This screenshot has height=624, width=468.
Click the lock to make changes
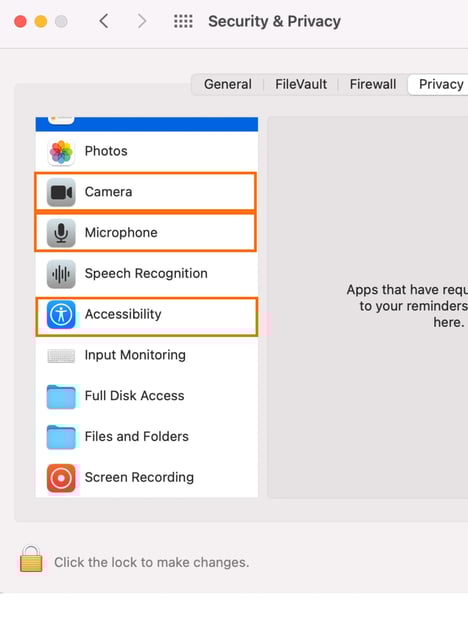tap(31, 559)
